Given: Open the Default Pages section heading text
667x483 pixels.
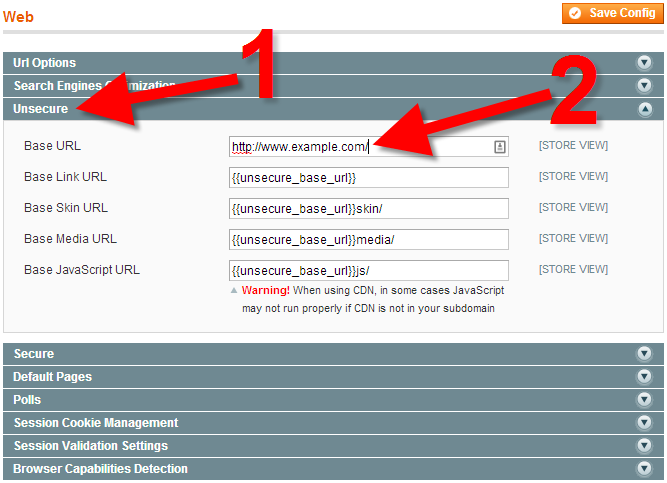Looking at the screenshot, I should [52, 377].
